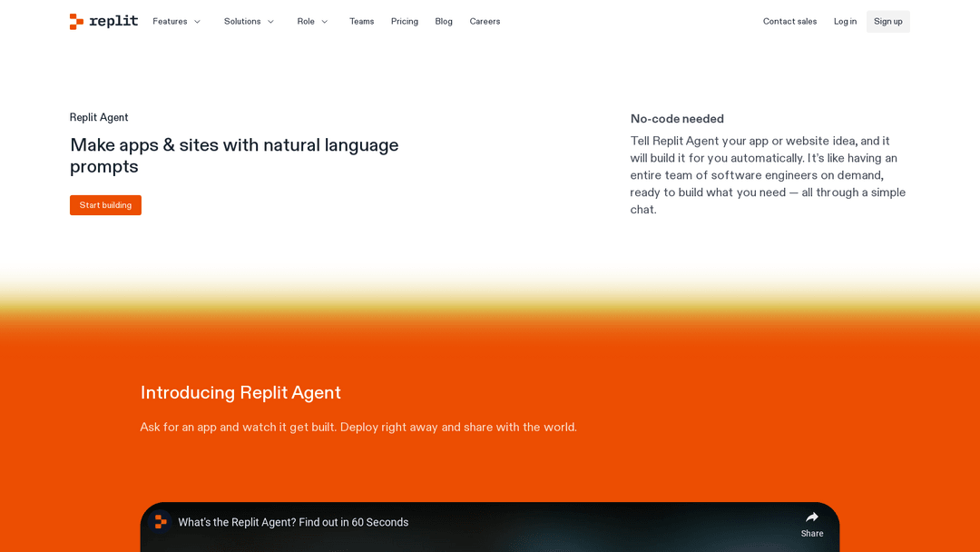This screenshot has width=980, height=552.
Task: Open video title 'What's the Replit Agent?'
Action: click(293, 522)
